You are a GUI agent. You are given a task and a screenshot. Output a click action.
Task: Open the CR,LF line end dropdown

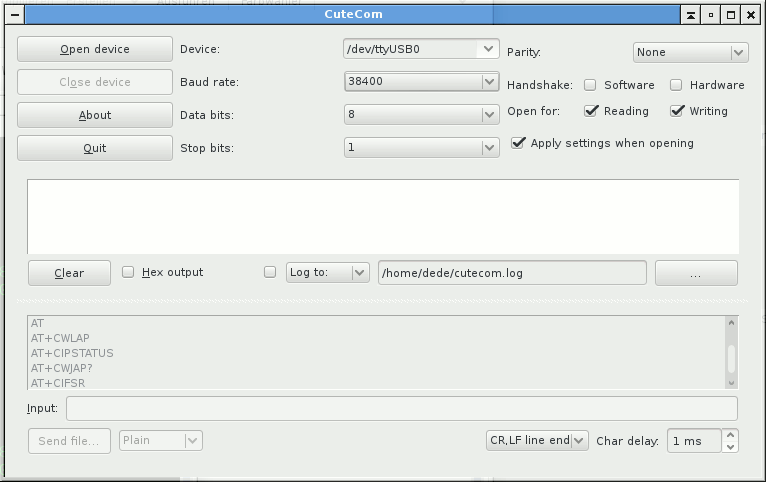537,440
